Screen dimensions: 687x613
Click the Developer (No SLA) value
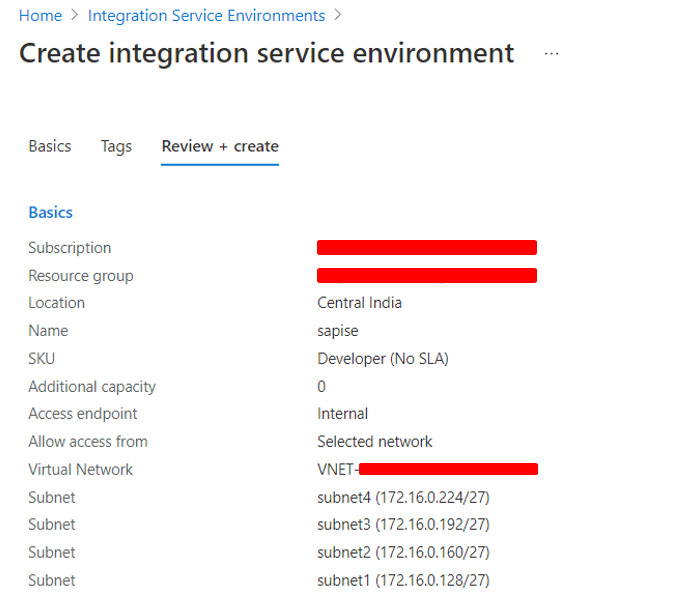(383, 359)
